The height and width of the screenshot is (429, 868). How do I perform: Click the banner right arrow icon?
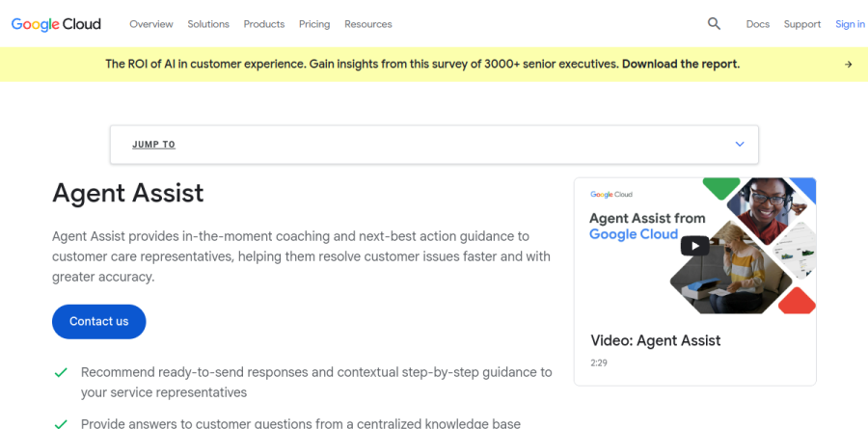click(x=848, y=65)
